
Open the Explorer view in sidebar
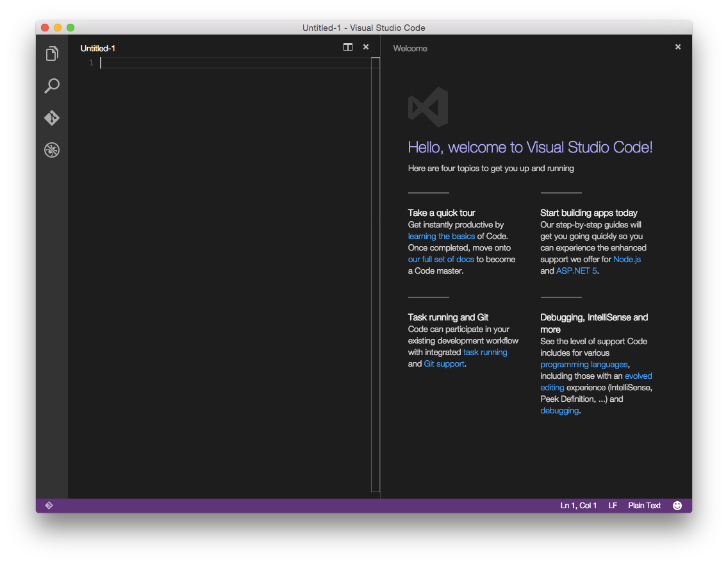coord(52,53)
